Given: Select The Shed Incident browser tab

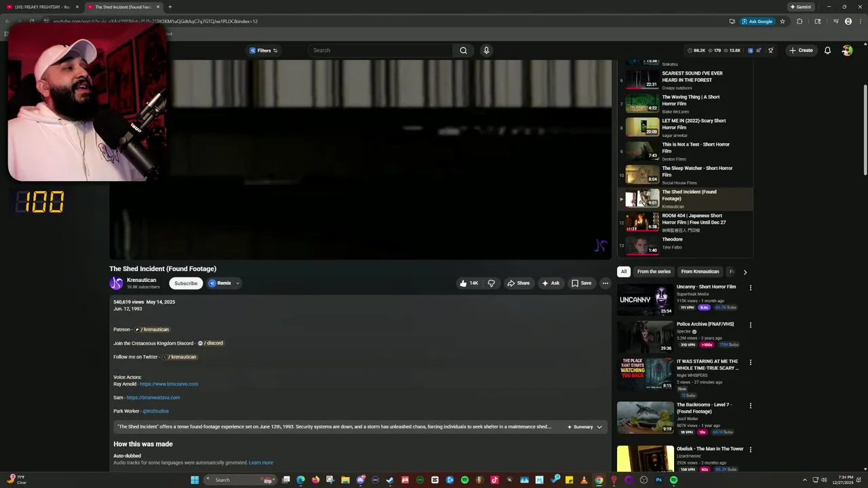Looking at the screenshot, I should [123, 7].
